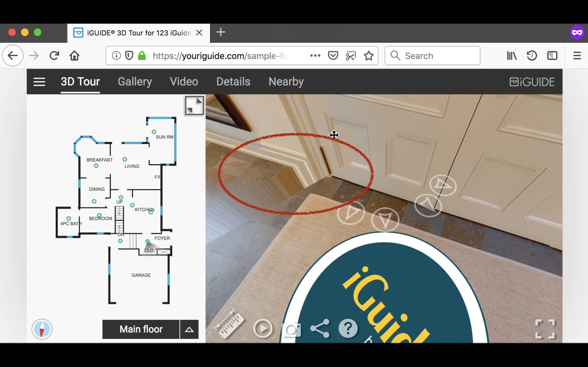Screen dimensions: 588x367
Task: Open the iGUIDE hamburger menu
Action: tap(39, 82)
